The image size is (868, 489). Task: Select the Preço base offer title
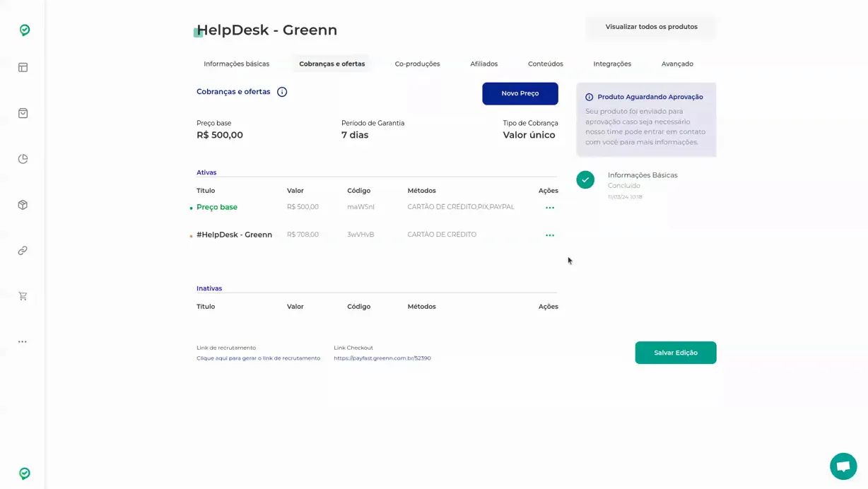pyautogui.click(x=217, y=207)
